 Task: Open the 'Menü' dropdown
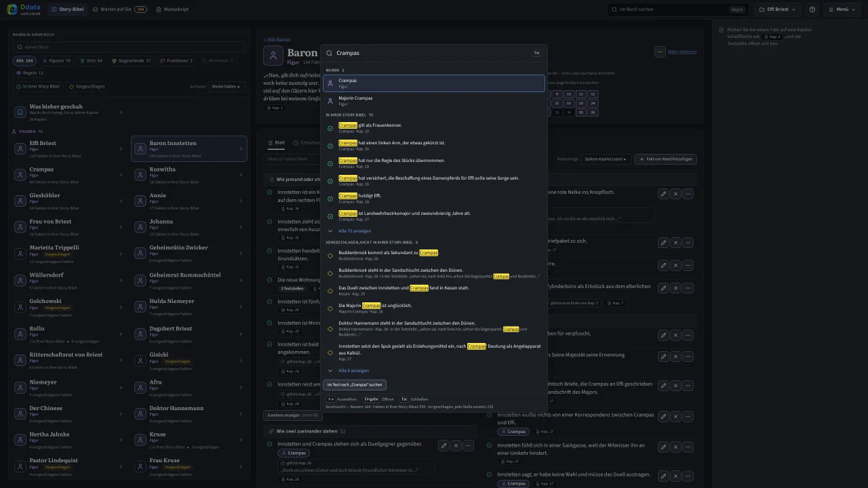(x=842, y=9)
